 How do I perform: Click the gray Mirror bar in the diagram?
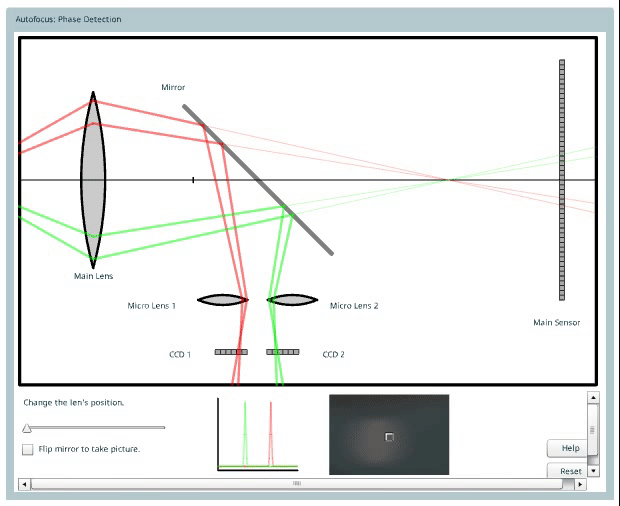(258, 180)
